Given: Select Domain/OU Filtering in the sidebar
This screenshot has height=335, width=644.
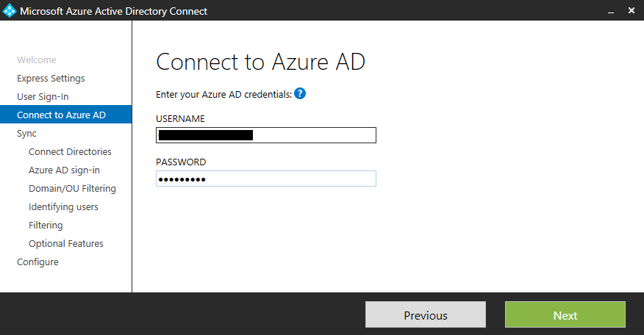Looking at the screenshot, I should [72, 189].
